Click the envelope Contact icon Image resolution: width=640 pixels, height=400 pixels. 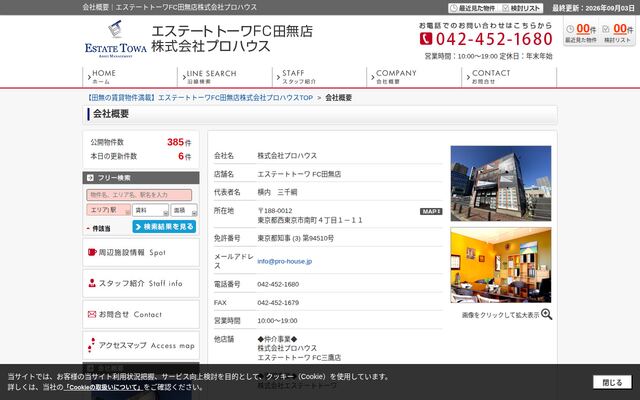point(92,314)
